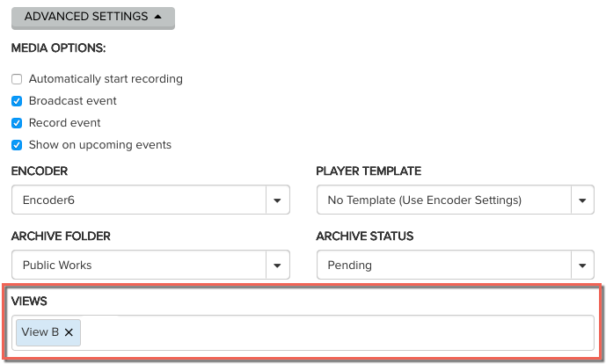Uncheck the Broadcast event checkbox
This screenshot has height=364, width=606.
click(x=17, y=101)
